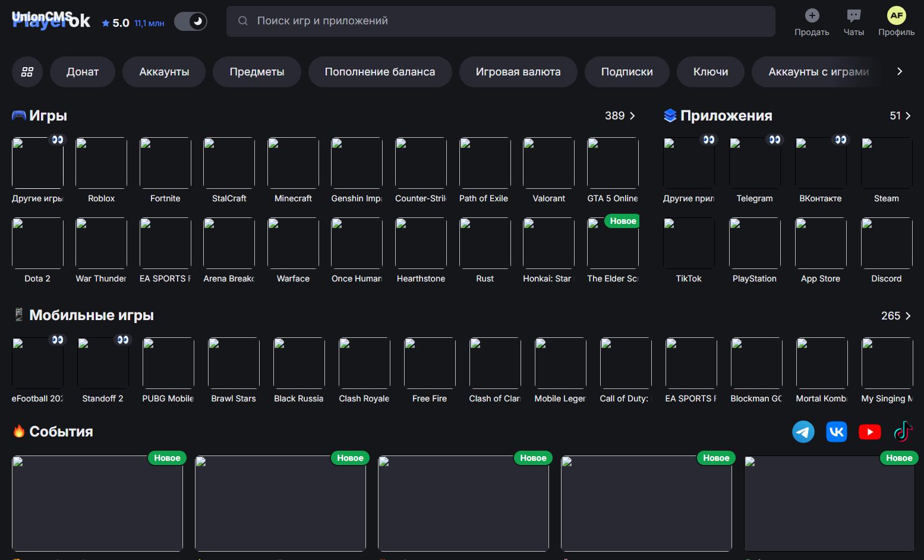Open the Genshin Impact tile
Image resolution: width=924 pixels, height=560 pixels.
click(357, 171)
